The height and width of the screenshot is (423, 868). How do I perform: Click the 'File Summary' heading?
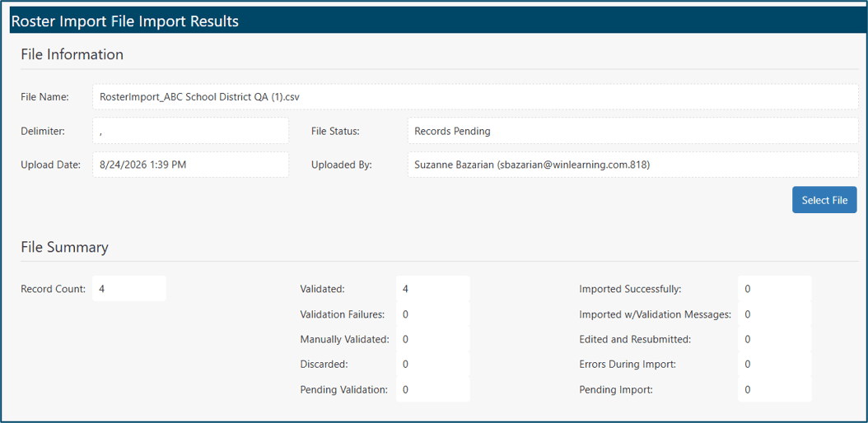65,247
